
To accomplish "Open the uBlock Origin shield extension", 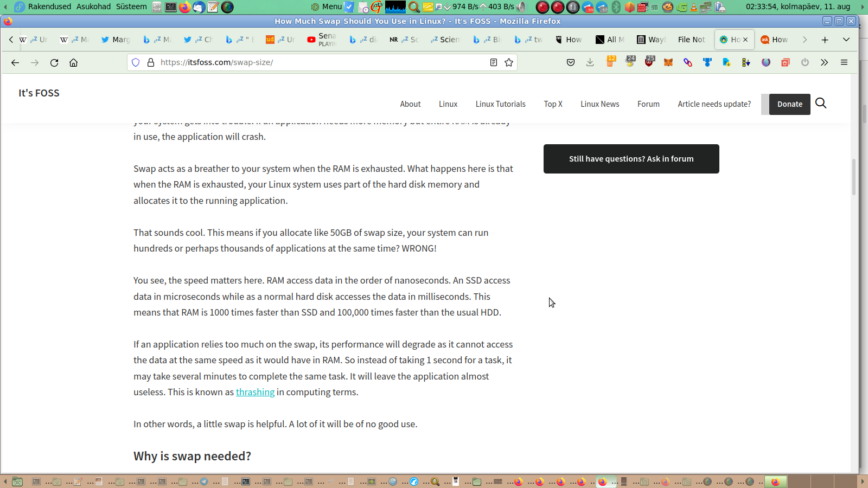I will coord(649,61).
